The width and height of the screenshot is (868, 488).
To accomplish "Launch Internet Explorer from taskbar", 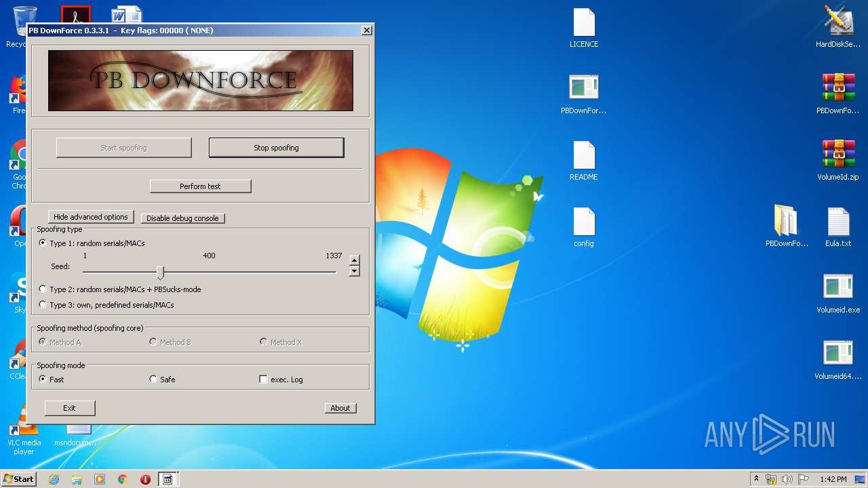I will [54, 479].
